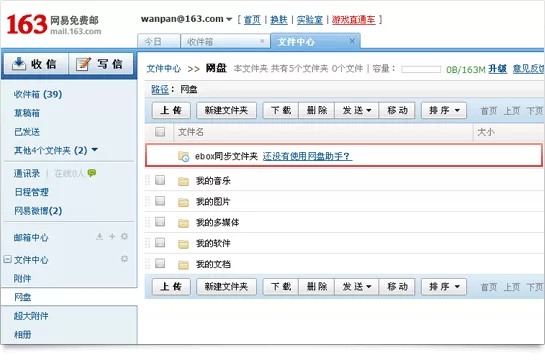Click the 还没有使用网盘助手? link
Screen dimensions: 545x360
(x=307, y=156)
